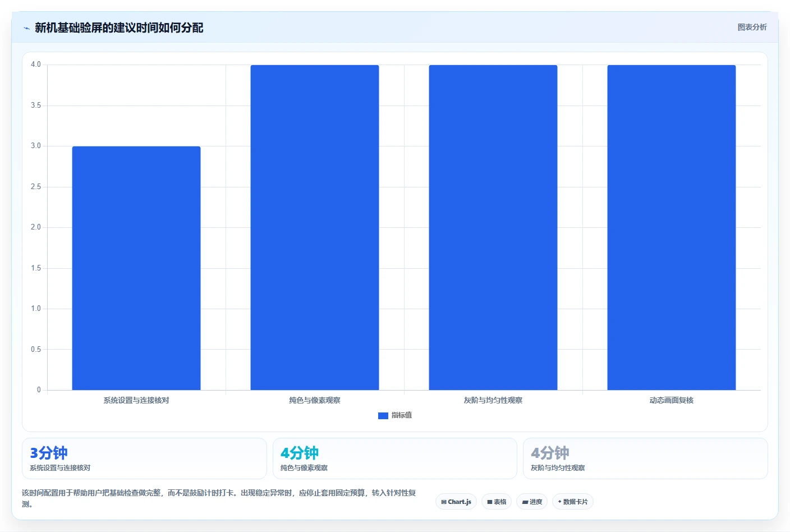
Task: Open the teal 4分钟 纯色与像素观察 card
Action: click(x=394, y=458)
